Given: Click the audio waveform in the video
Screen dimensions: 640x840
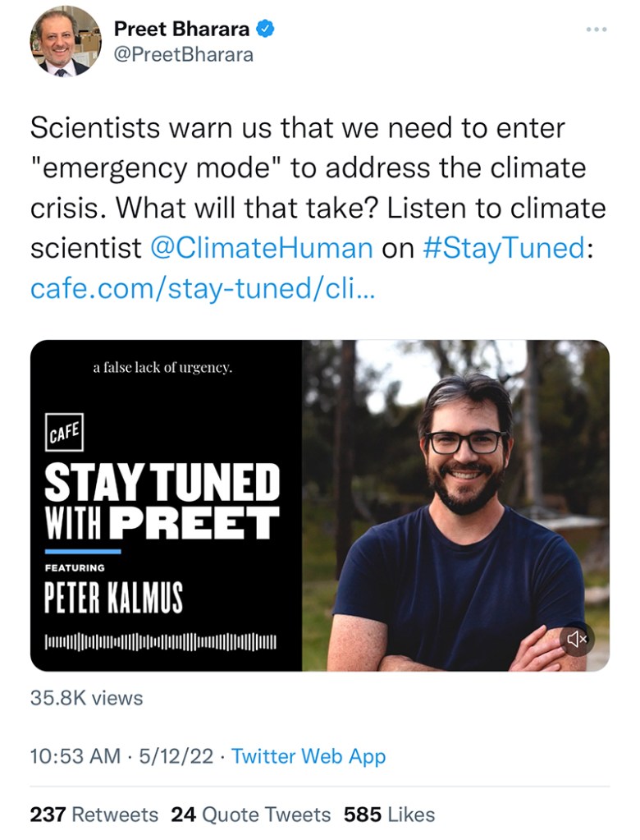Looking at the screenshot, I should point(162,640).
